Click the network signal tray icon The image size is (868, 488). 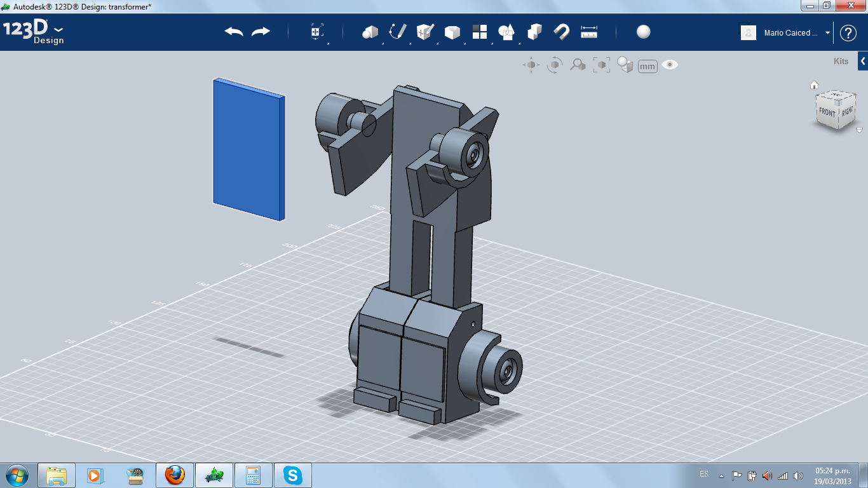tap(782, 475)
